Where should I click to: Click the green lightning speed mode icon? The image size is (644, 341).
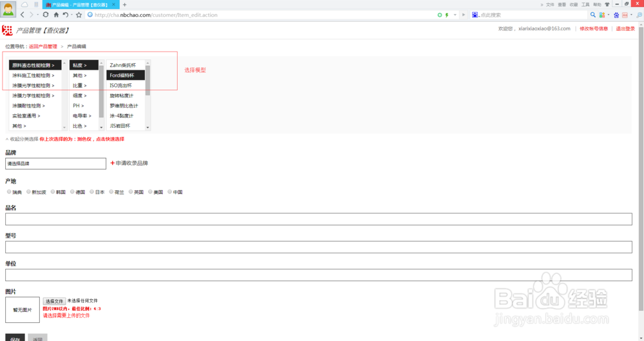point(447,15)
